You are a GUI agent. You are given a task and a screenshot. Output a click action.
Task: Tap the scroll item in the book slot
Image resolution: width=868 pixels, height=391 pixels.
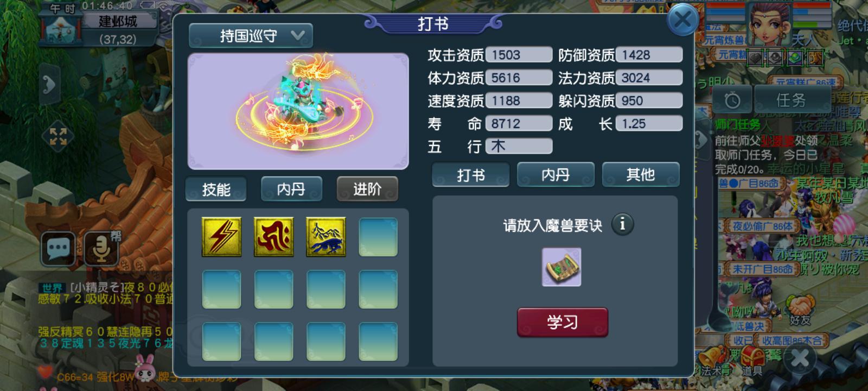(561, 267)
